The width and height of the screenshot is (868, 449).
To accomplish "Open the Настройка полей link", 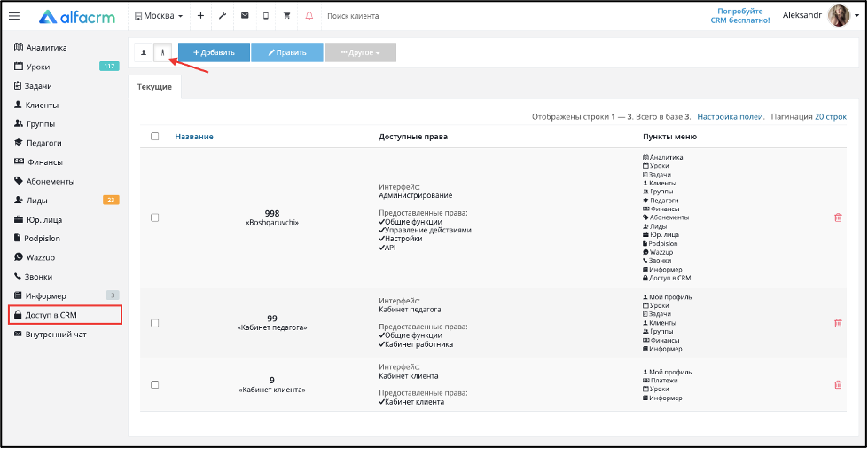I will tap(731, 117).
